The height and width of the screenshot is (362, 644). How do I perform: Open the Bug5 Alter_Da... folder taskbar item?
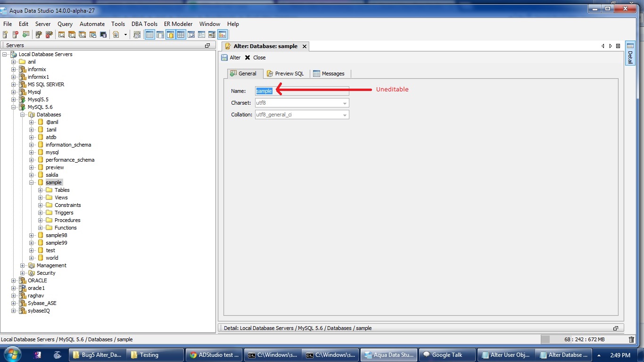97,355
